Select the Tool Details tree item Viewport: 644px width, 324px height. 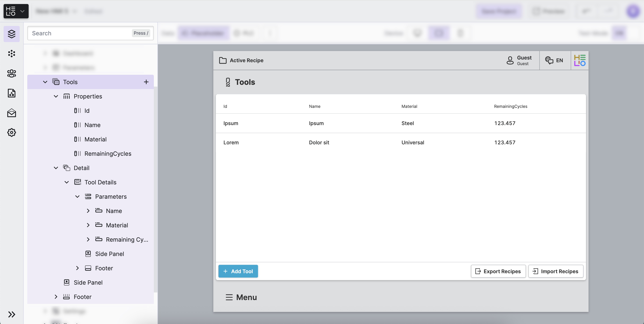tap(100, 182)
